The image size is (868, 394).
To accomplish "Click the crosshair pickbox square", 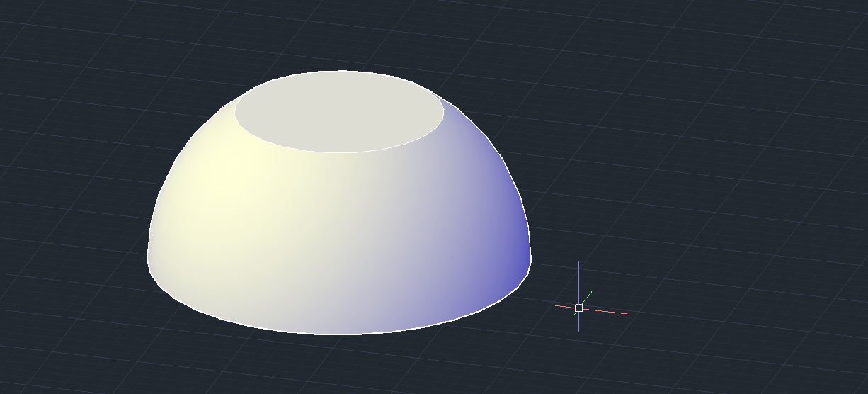I will click(578, 308).
